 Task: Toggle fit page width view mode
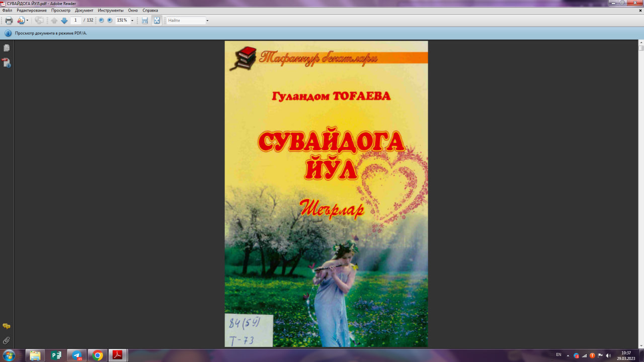145,20
